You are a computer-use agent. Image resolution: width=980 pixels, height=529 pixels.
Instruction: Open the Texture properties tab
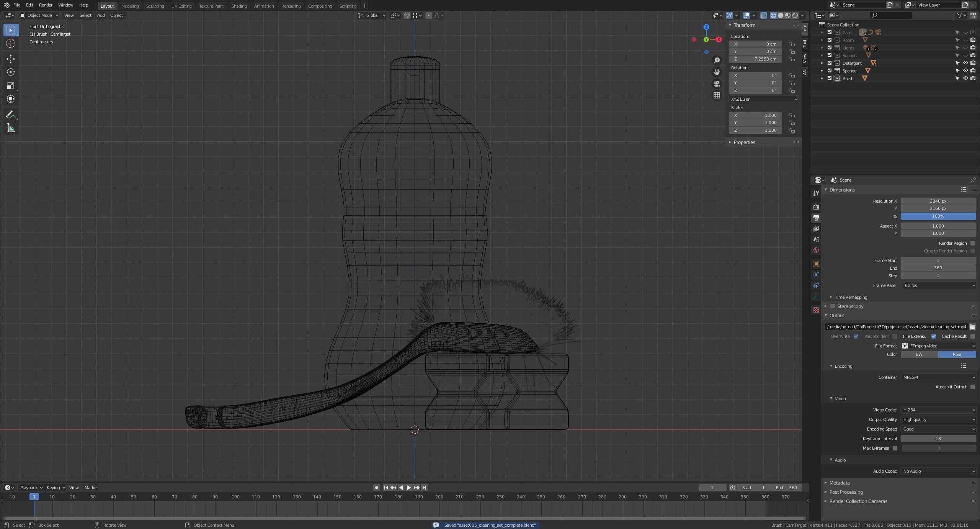point(816,310)
